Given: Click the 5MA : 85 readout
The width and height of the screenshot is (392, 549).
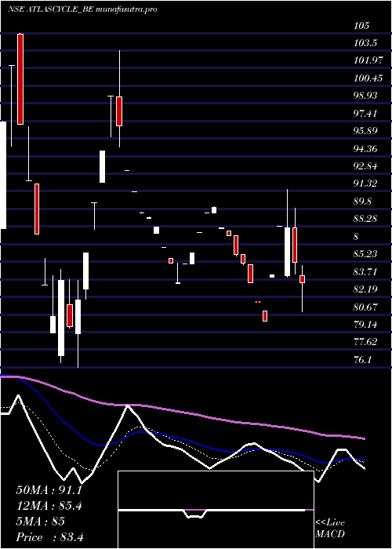Looking at the screenshot, I should point(41,522).
